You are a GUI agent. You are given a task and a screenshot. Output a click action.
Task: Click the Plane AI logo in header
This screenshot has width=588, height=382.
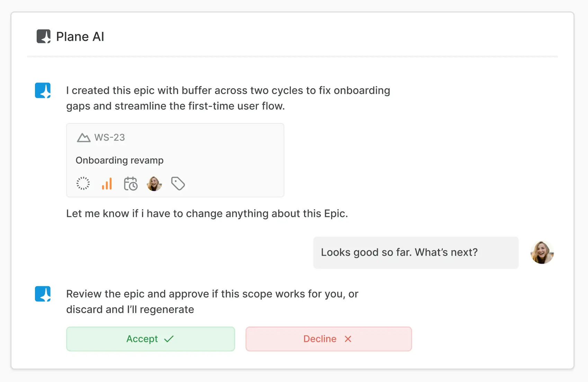pos(44,36)
